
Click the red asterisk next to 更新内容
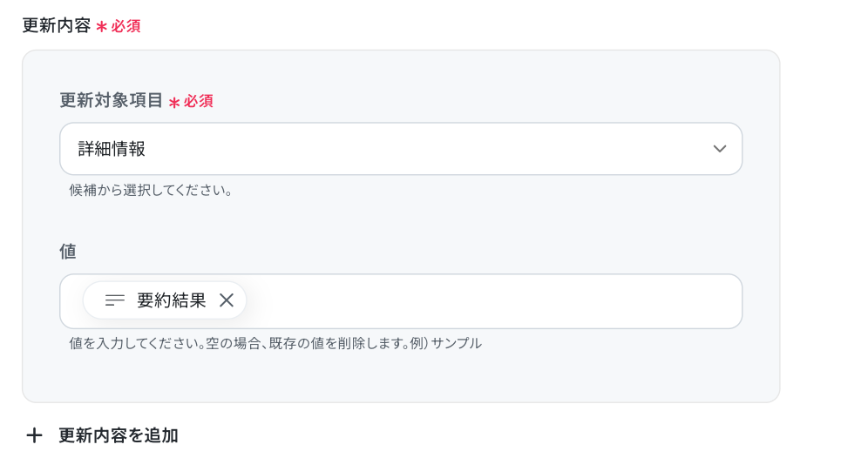click(101, 26)
